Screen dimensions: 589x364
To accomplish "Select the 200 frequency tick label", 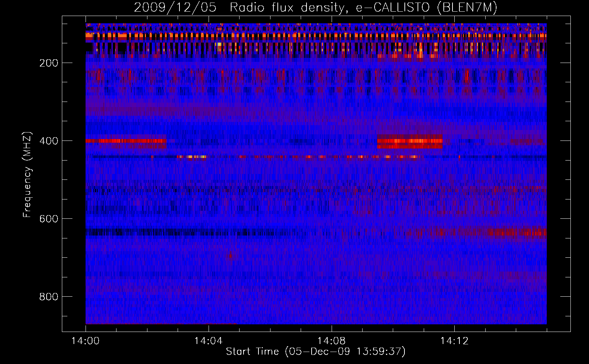I will pyautogui.click(x=49, y=63).
